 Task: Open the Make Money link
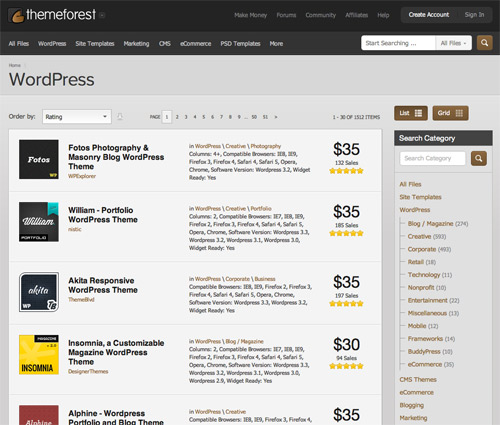pyautogui.click(x=250, y=15)
